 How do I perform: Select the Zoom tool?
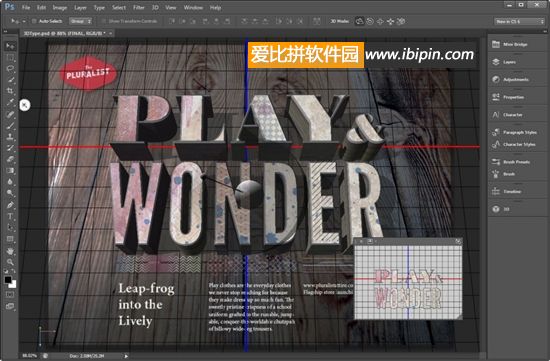[x=10, y=262]
